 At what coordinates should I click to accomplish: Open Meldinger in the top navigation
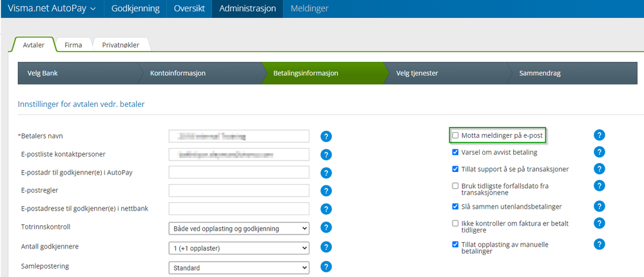[309, 8]
